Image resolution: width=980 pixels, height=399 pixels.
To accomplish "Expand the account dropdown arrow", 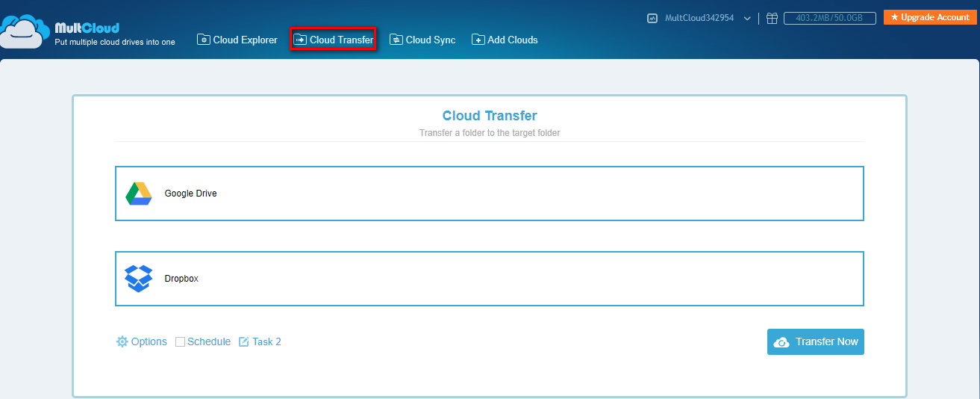I will pyautogui.click(x=747, y=19).
